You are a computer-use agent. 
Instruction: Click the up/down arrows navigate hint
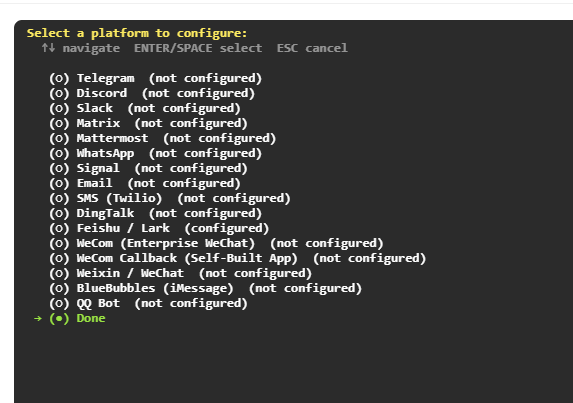tap(80, 48)
